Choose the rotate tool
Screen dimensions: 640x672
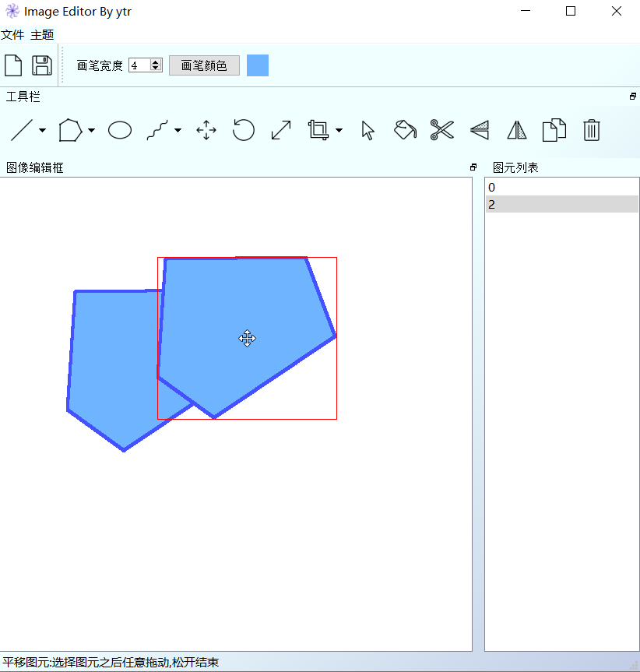coord(244,130)
